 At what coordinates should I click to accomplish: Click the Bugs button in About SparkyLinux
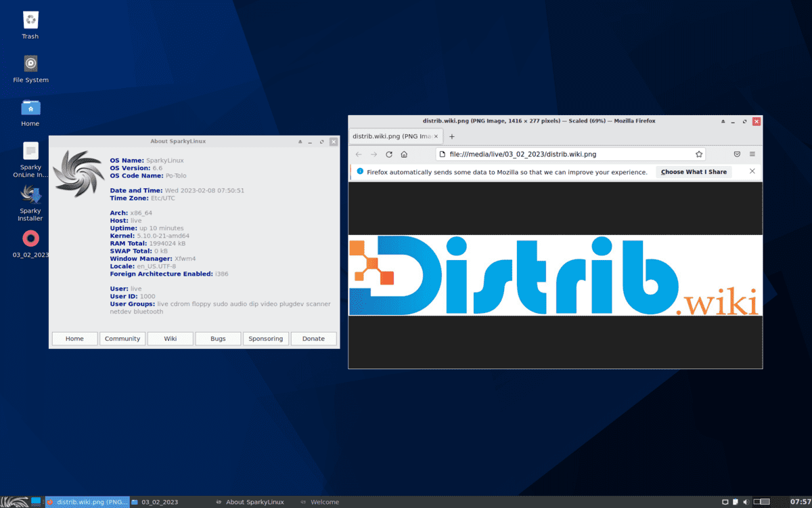218,339
